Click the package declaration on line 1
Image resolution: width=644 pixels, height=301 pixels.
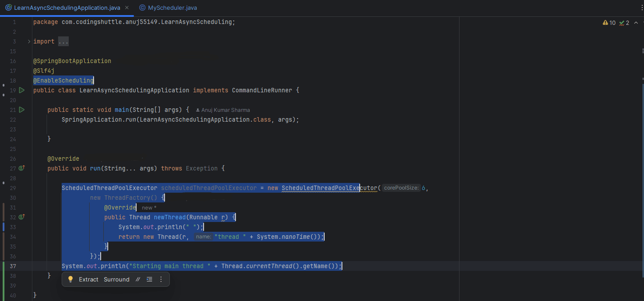(134, 22)
